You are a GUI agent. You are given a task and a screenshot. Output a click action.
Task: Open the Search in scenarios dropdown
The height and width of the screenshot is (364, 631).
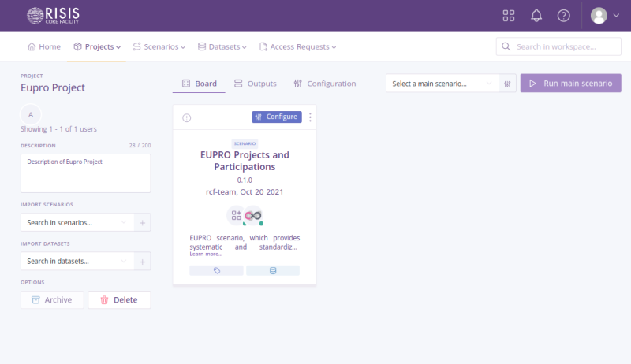(x=77, y=223)
